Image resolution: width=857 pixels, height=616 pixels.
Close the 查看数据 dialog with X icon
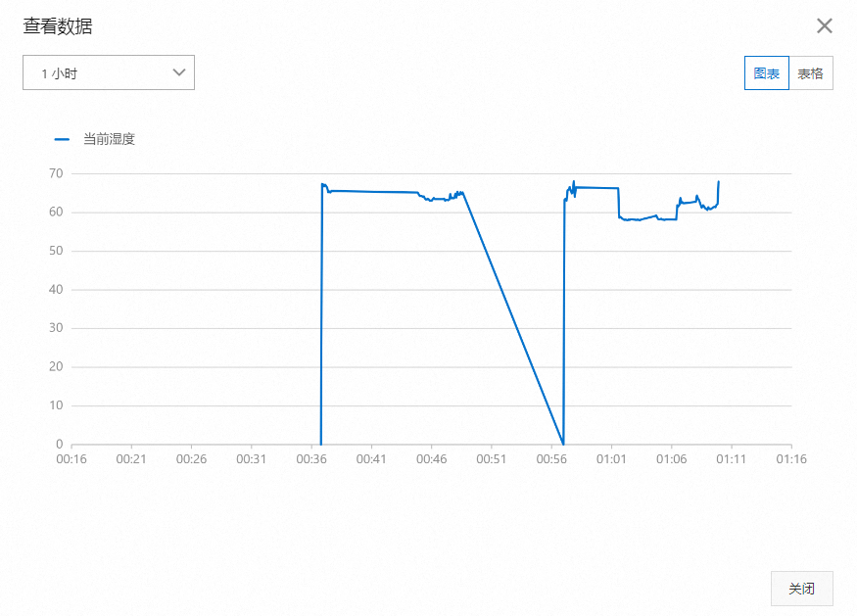coord(825,26)
